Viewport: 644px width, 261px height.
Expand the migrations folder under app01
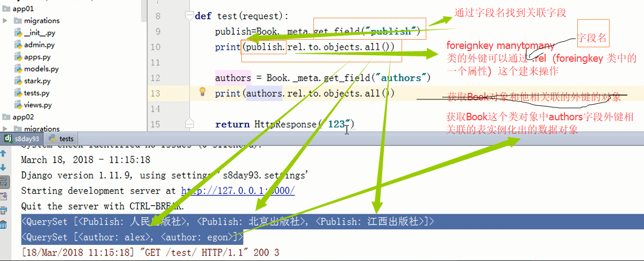(5, 20)
